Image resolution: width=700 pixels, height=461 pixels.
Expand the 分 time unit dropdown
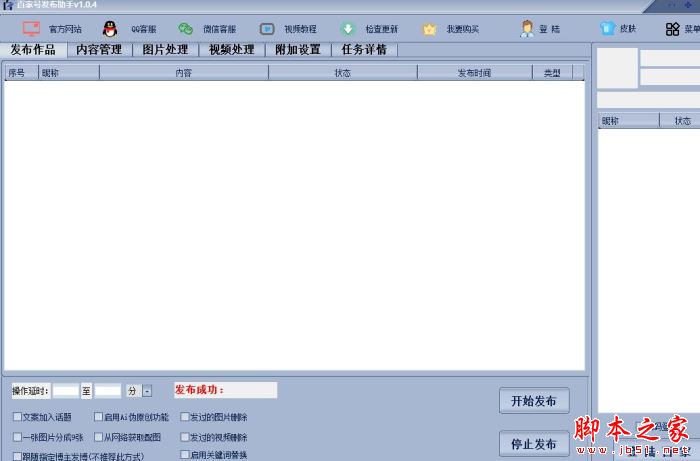[x=148, y=391]
